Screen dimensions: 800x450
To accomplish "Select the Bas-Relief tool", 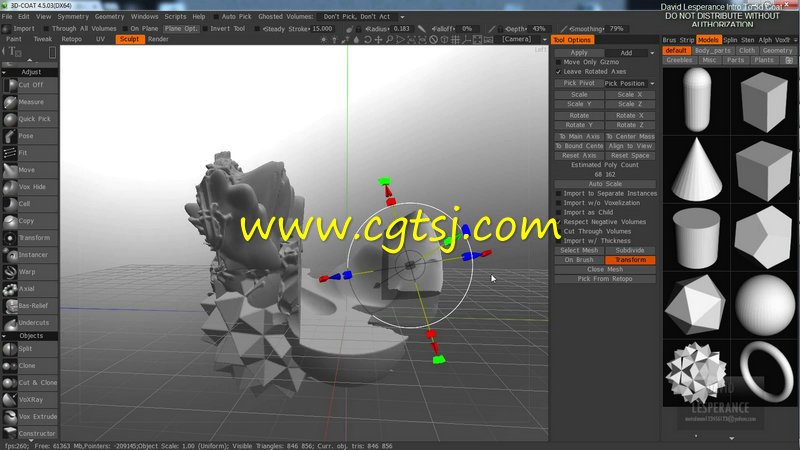I will [x=30, y=306].
